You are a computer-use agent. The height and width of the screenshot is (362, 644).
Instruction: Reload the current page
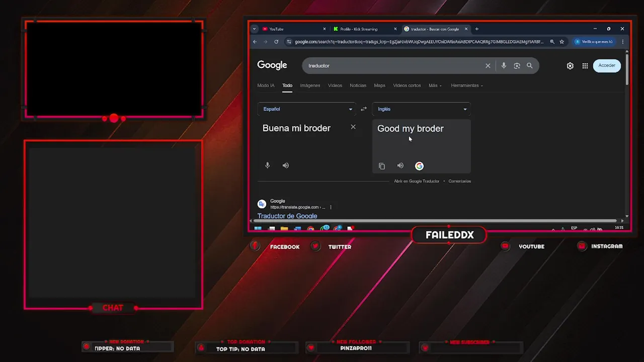(x=276, y=42)
